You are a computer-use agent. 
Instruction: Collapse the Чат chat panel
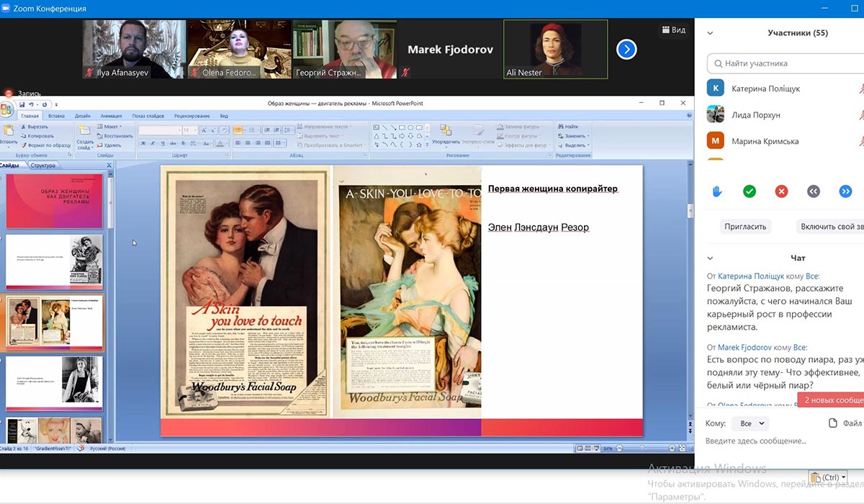point(710,258)
